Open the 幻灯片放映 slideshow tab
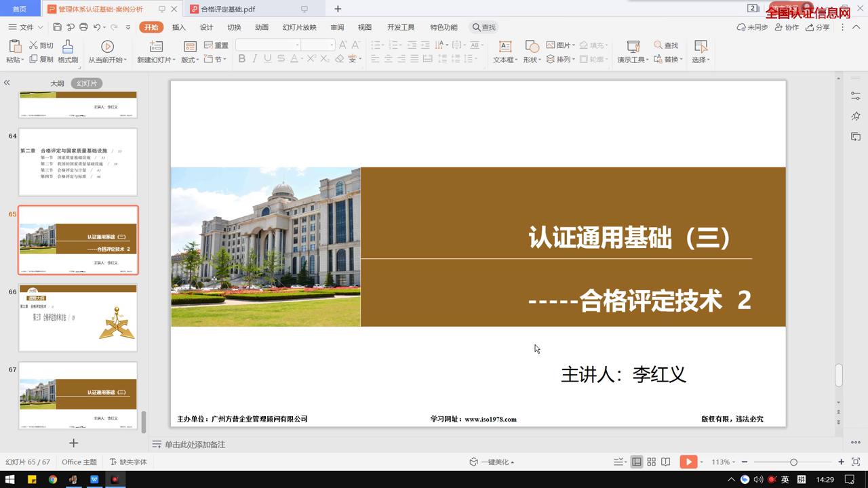The width and height of the screenshot is (868, 488). 299,27
